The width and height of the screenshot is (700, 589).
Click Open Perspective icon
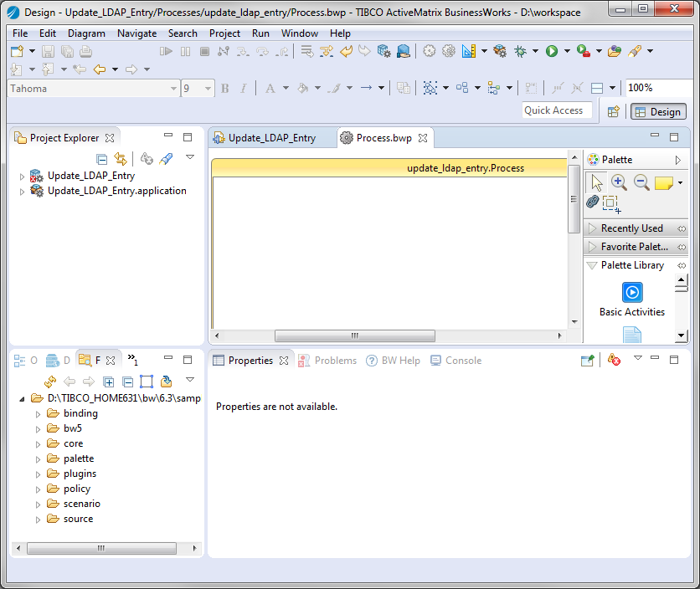[614, 111]
